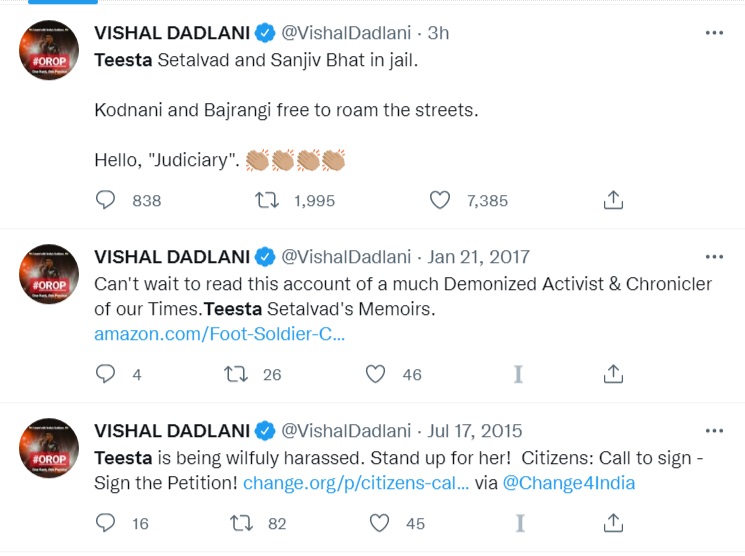Visit the @Change4India profile mention
Image resolution: width=745 pixels, height=556 pixels.
pos(568,482)
